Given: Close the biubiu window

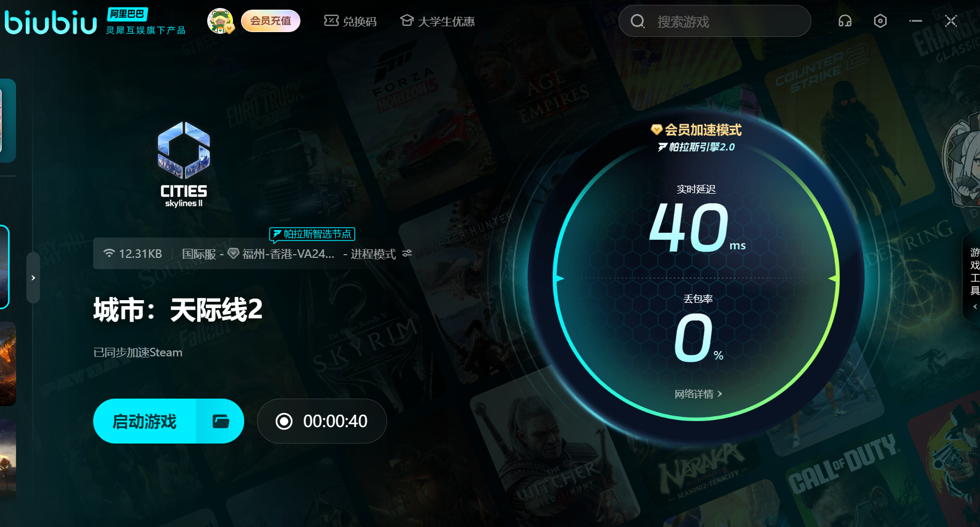Looking at the screenshot, I should [951, 21].
